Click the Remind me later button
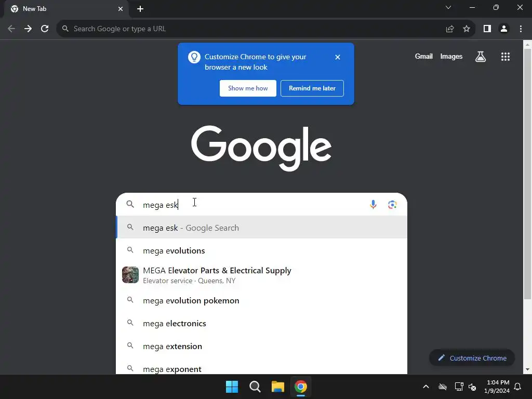 (x=312, y=88)
